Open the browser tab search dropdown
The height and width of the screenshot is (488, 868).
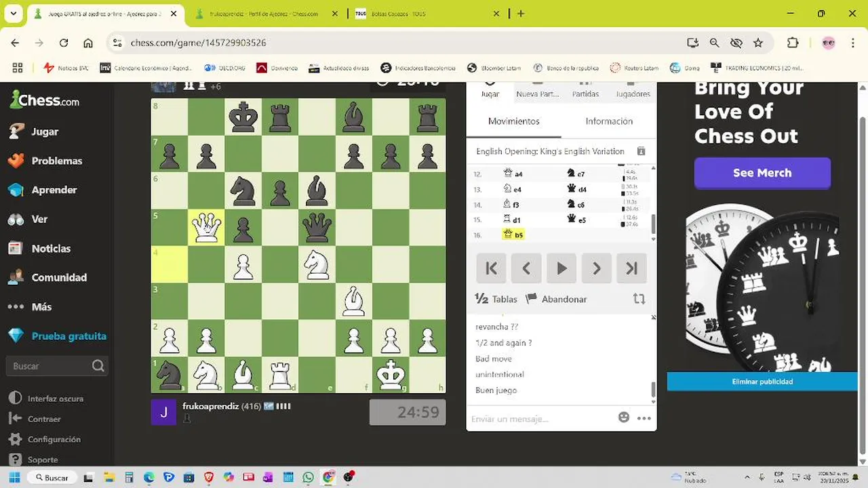click(x=13, y=14)
